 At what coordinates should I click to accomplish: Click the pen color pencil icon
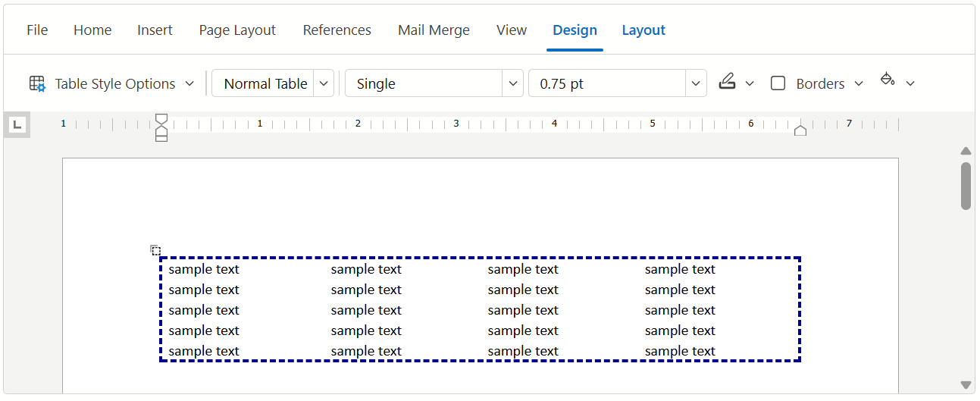pos(727,81)
